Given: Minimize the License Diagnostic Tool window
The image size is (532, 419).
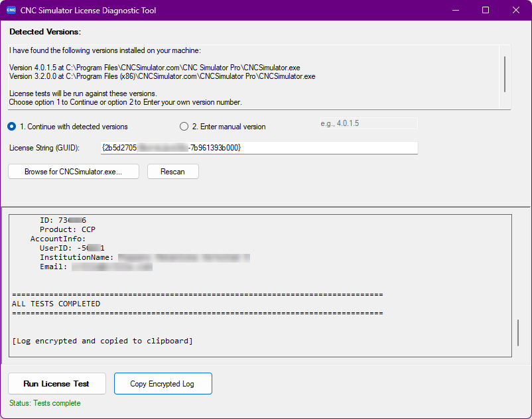Looking at the screenshot, I should [456, 10].
